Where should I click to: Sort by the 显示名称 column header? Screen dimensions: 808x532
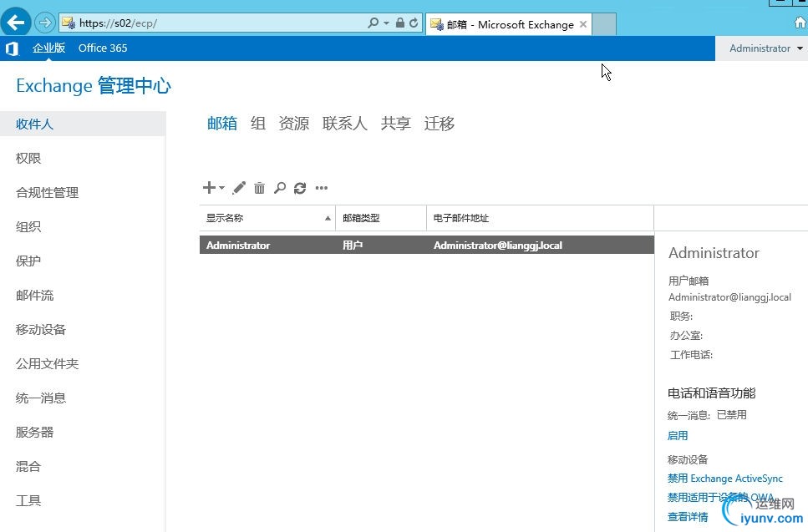[267, 218]
